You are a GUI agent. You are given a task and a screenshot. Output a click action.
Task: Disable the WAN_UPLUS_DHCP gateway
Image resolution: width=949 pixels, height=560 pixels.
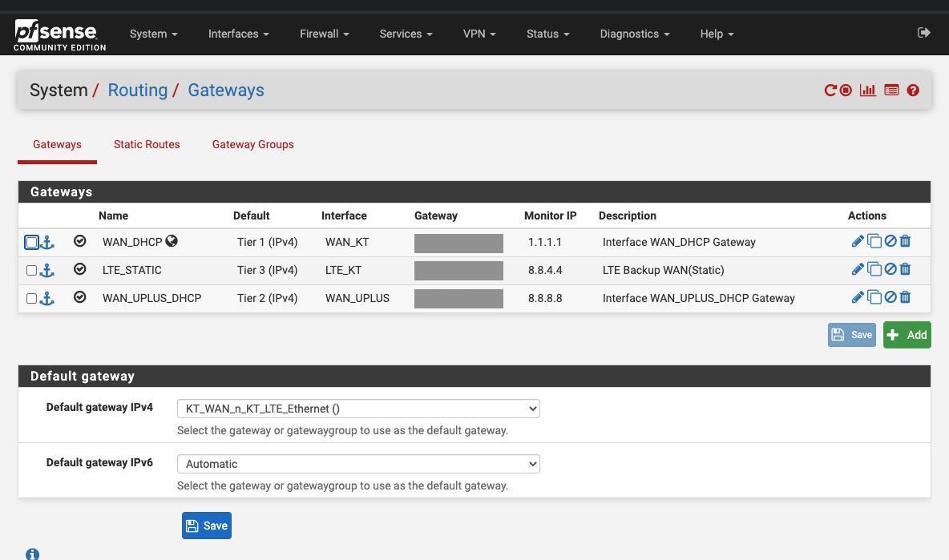point(890,297)
